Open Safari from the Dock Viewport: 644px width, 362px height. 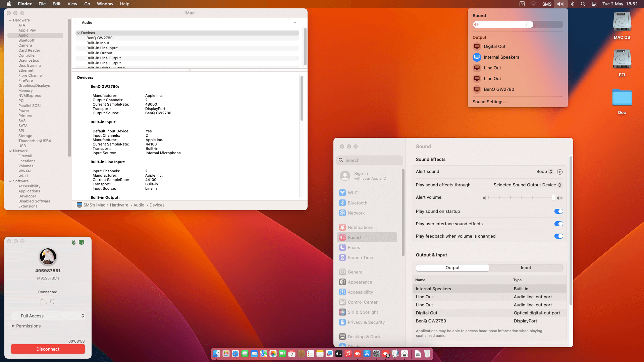pyautogui.click(x=235, y=354)
